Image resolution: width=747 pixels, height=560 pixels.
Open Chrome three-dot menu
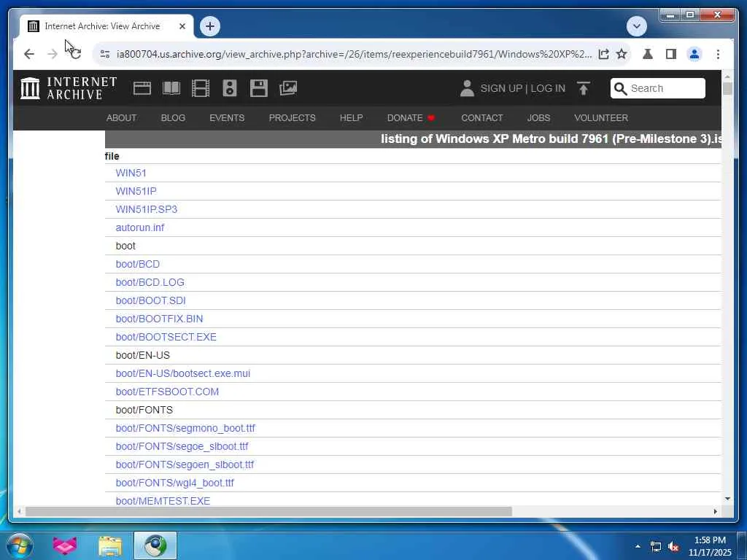point(718,54)
